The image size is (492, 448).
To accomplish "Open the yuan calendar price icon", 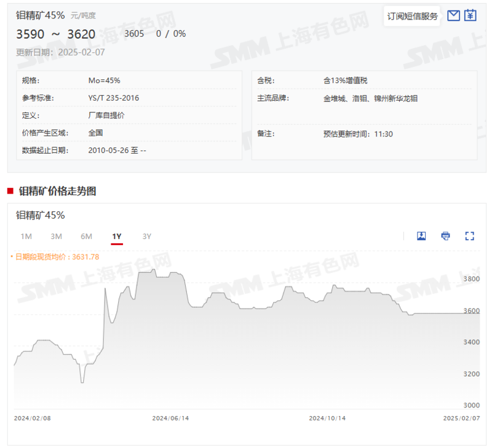I will tap(470, 15).
